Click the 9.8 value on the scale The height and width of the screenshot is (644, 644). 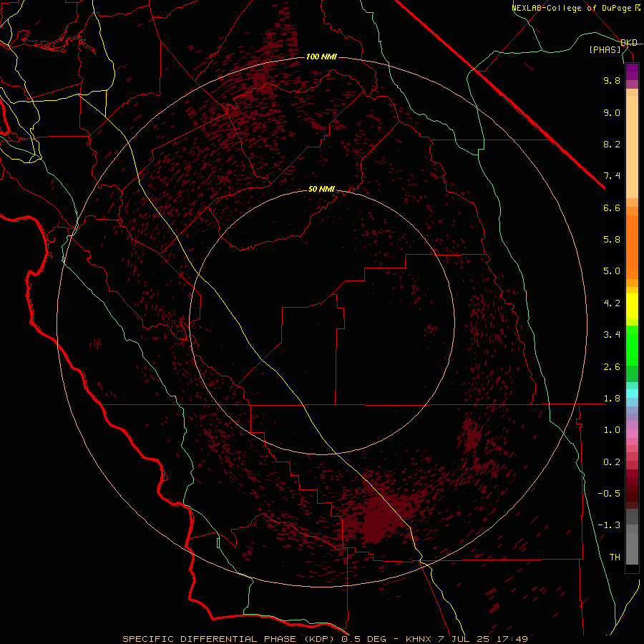pos(612,80)
